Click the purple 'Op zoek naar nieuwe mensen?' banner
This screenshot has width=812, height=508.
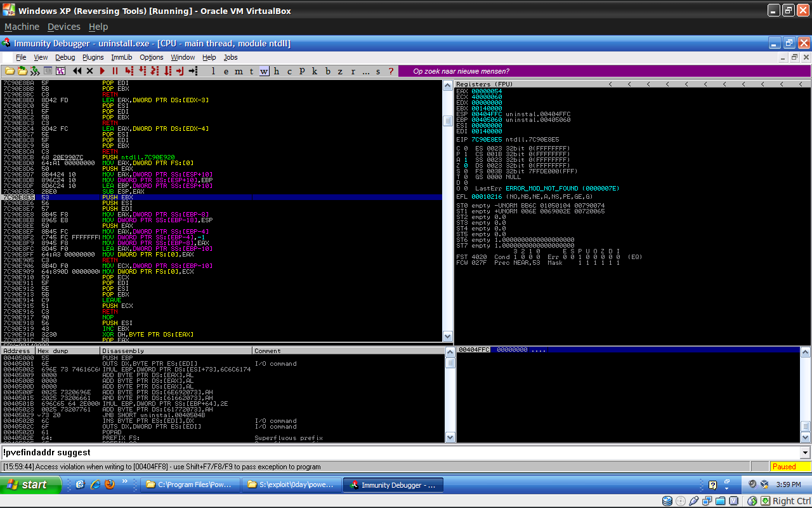click(604, 71)
